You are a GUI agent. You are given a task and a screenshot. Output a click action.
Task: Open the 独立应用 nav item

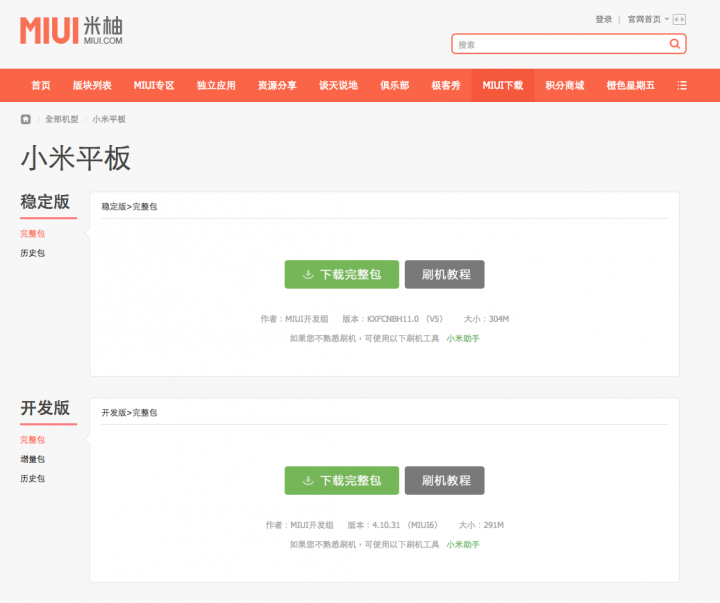pos(216,85)
